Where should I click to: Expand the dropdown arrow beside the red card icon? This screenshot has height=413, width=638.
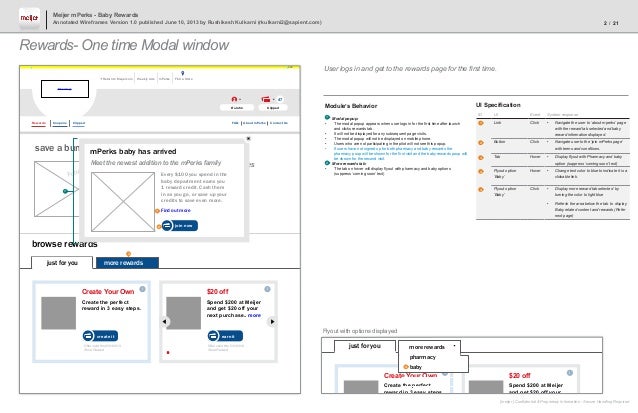tap(274, 100)
